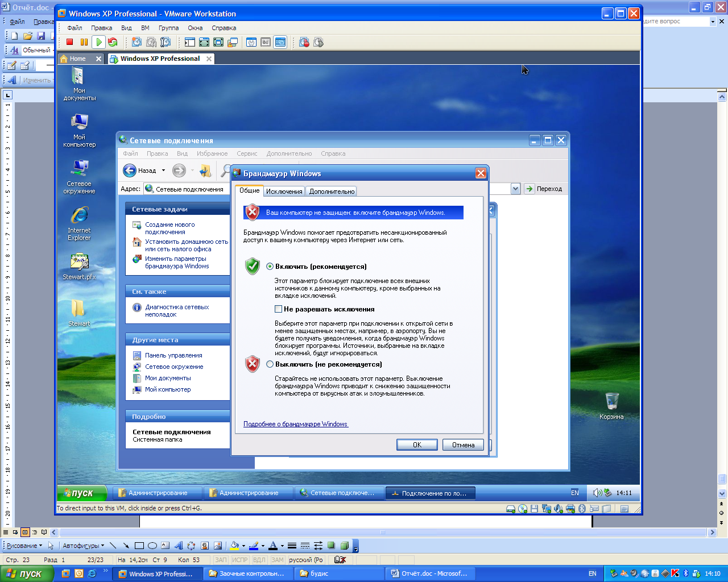Reset the virtual machine via the red-green arrows icon

pyautogui.click(x=113, y=42)
